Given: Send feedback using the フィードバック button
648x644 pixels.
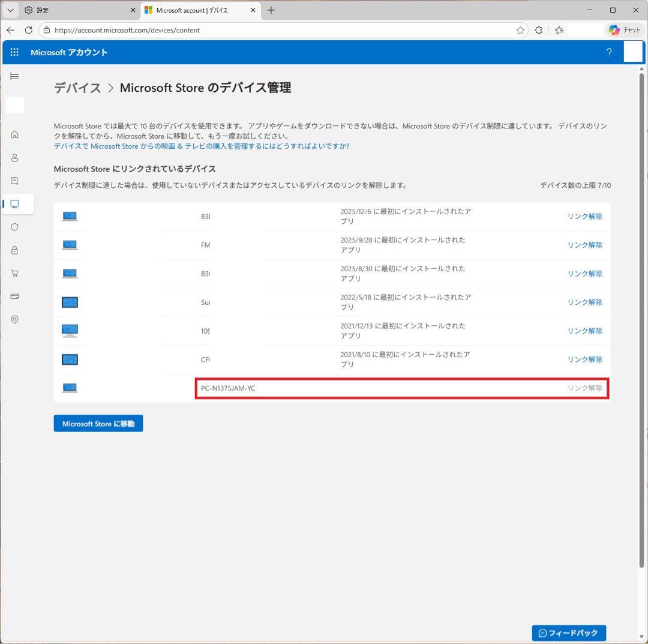Looking at the screenshot, I should coord(568,633).
